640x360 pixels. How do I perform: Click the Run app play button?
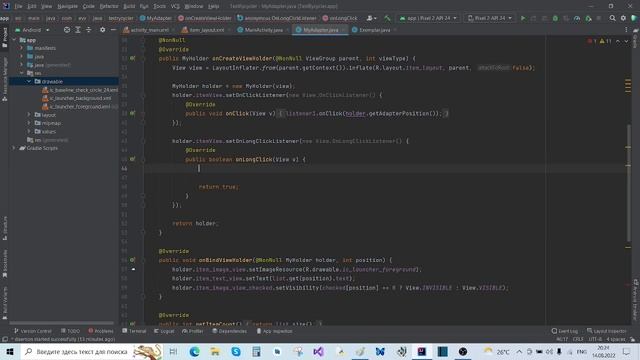[x=523, y=18]
